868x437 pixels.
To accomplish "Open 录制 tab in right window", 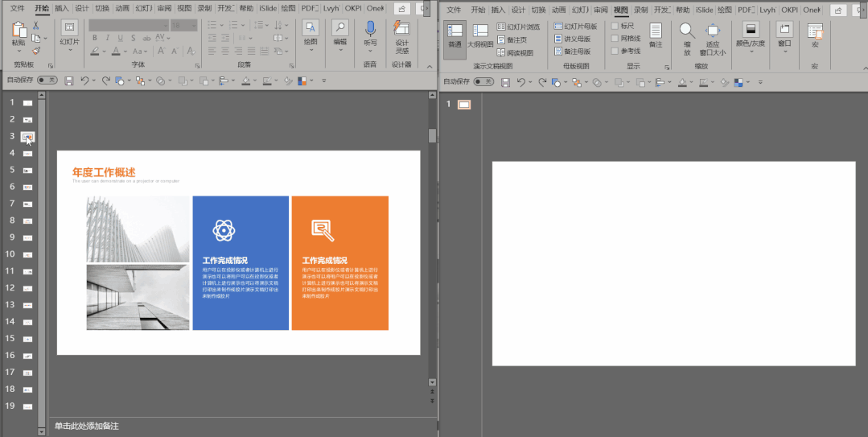I will (x=641, y=10).
